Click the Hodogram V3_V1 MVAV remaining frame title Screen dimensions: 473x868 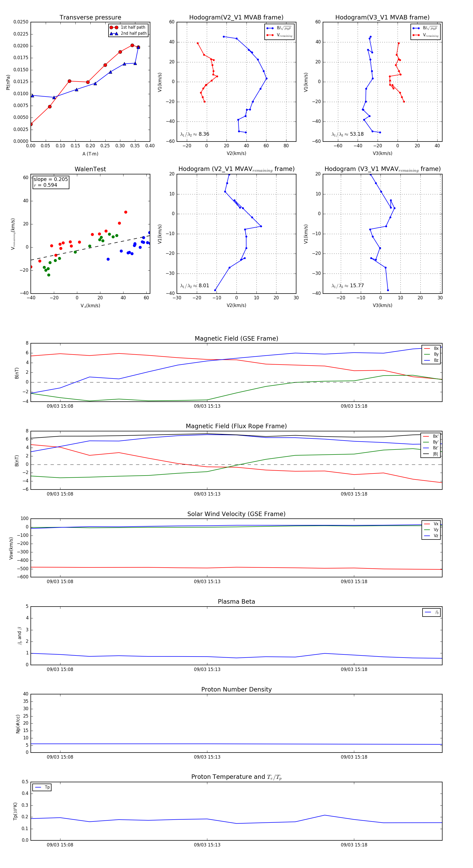tap(382, 169)
